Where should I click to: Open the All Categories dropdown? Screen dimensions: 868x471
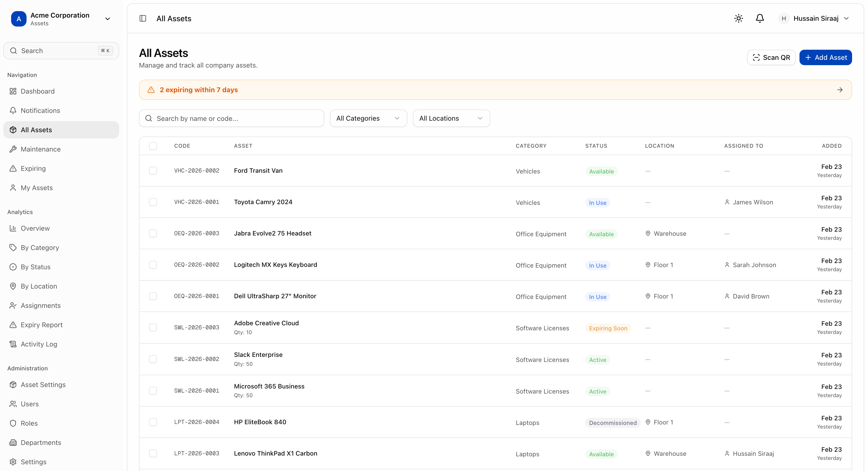tap(368, 118)
